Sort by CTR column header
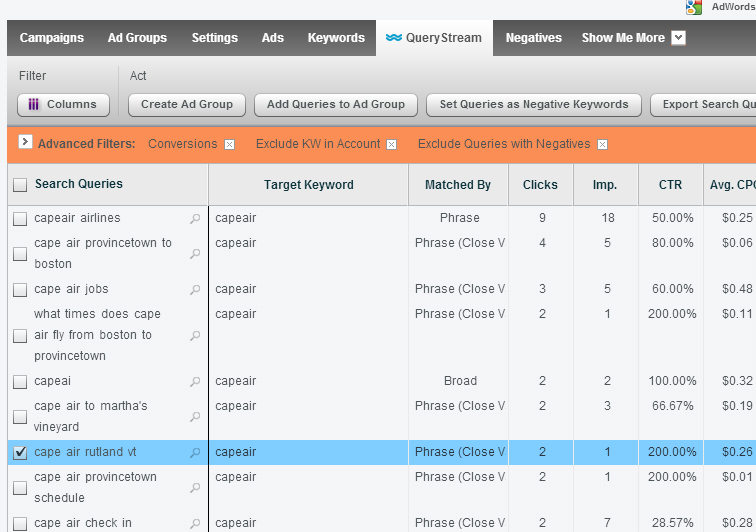Screen dimensions: 756x532 [x=671, y=185]
